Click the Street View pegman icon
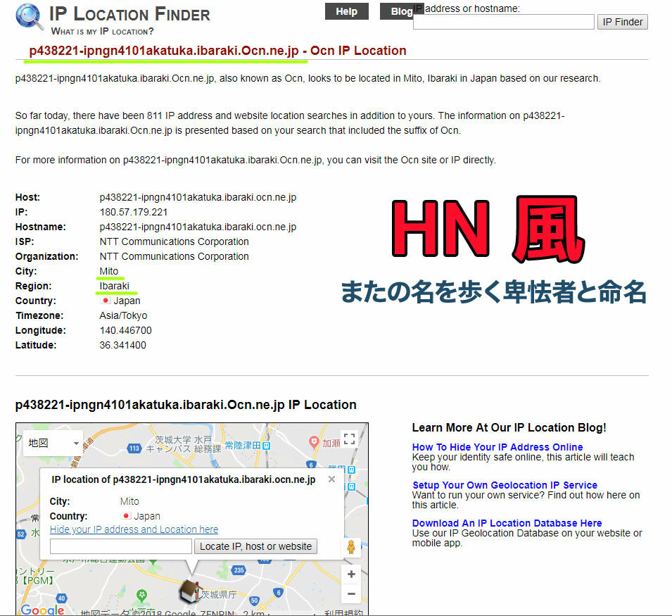The height and width of the screenshot is (616, 672). point(351,547)
